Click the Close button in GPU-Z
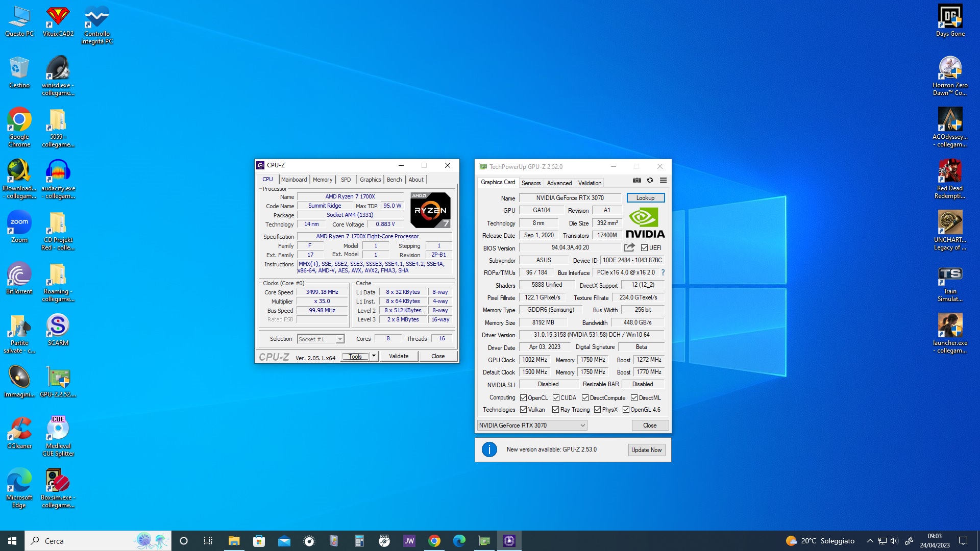 point(650,425)
